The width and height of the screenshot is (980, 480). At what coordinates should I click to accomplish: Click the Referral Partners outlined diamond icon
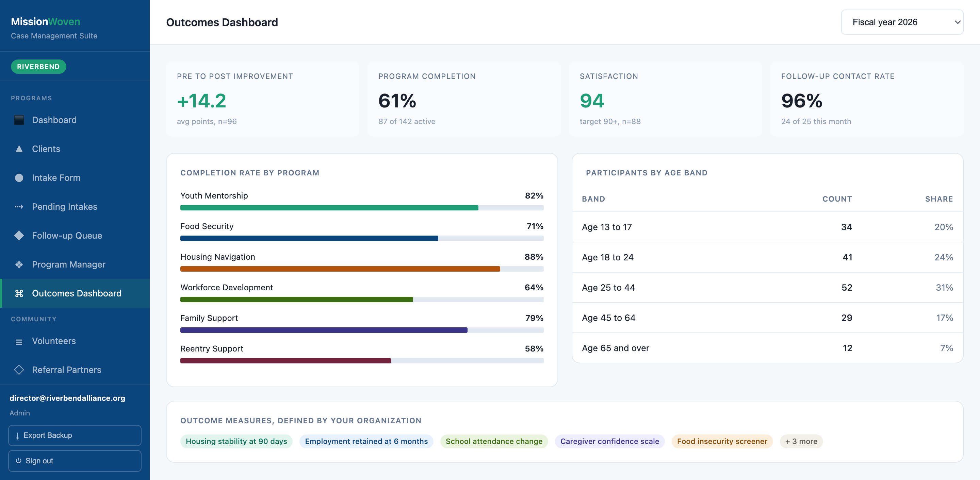point(19,370)
